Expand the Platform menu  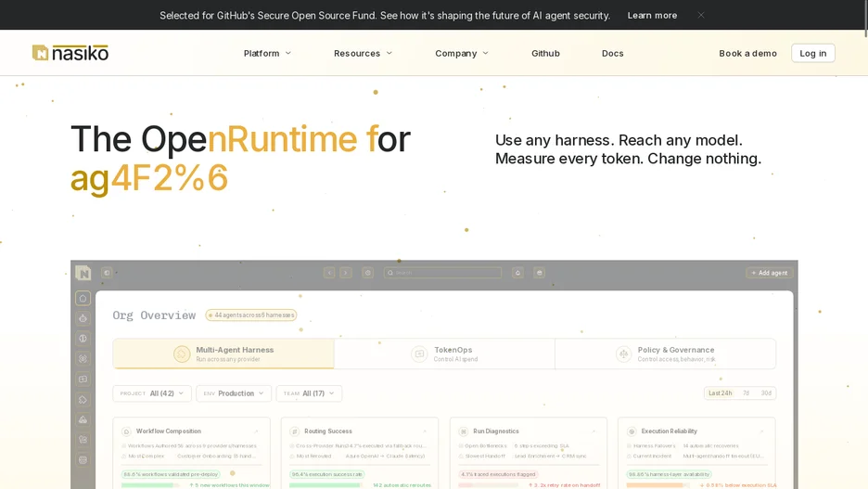267,53
